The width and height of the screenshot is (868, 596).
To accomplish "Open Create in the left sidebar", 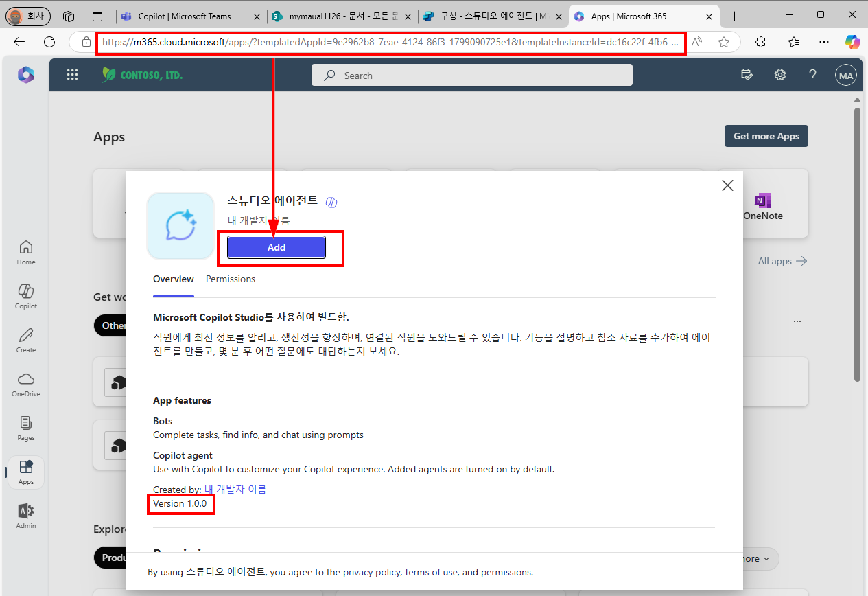I will click(26, 340).
